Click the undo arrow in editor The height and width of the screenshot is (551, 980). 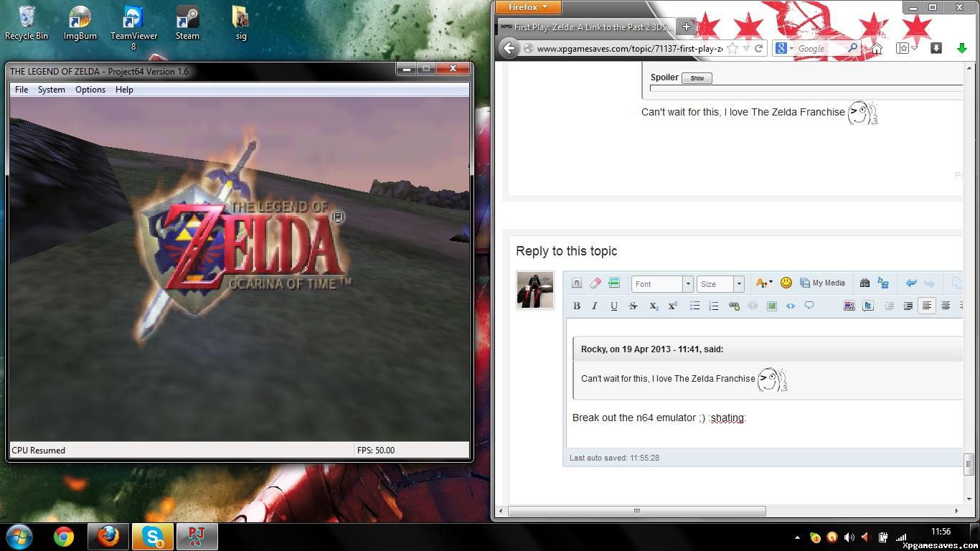pos(911,283)
